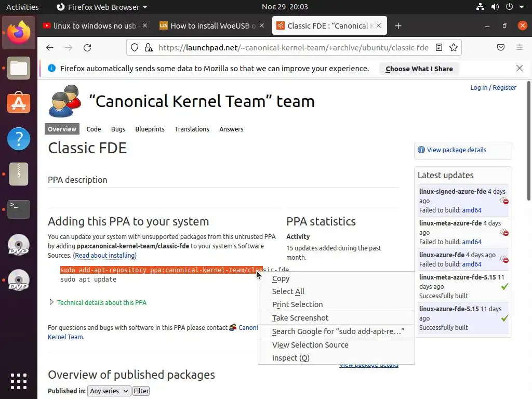Click the tracking protection shield icon
532x399 pixels.
(135, 47)
